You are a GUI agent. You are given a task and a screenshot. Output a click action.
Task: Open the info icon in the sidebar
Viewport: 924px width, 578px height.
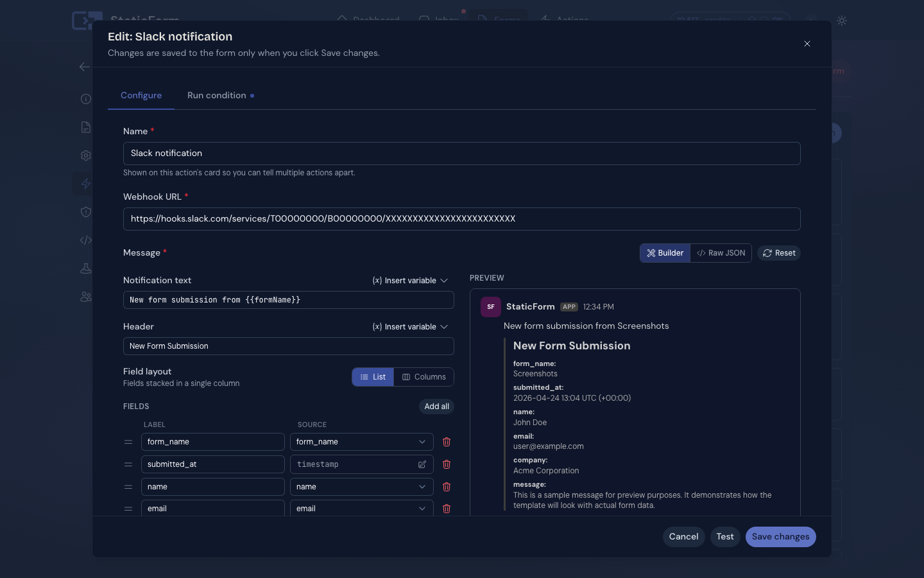(86, 99)
